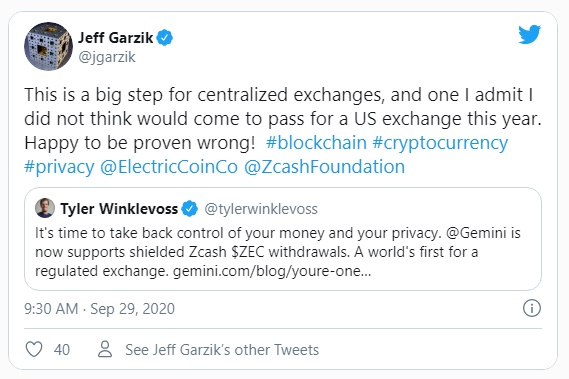Open the 9:30 AM Sep 29 timestamp
The height and width of the screenshot is (379, 569).
pos(99,309)
